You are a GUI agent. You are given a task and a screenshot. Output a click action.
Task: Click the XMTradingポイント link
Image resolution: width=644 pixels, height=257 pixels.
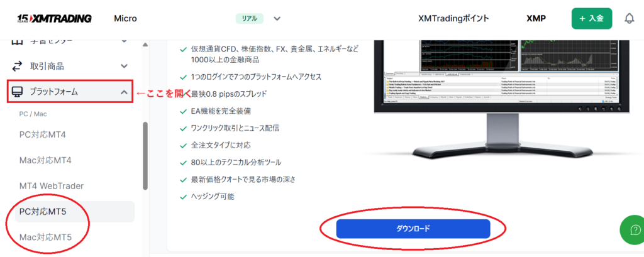tap(453, 18)
